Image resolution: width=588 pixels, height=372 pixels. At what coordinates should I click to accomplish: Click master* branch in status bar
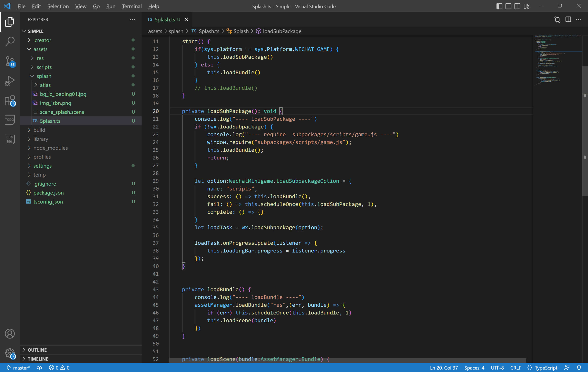pyautogui.click(x=19, y=368)
